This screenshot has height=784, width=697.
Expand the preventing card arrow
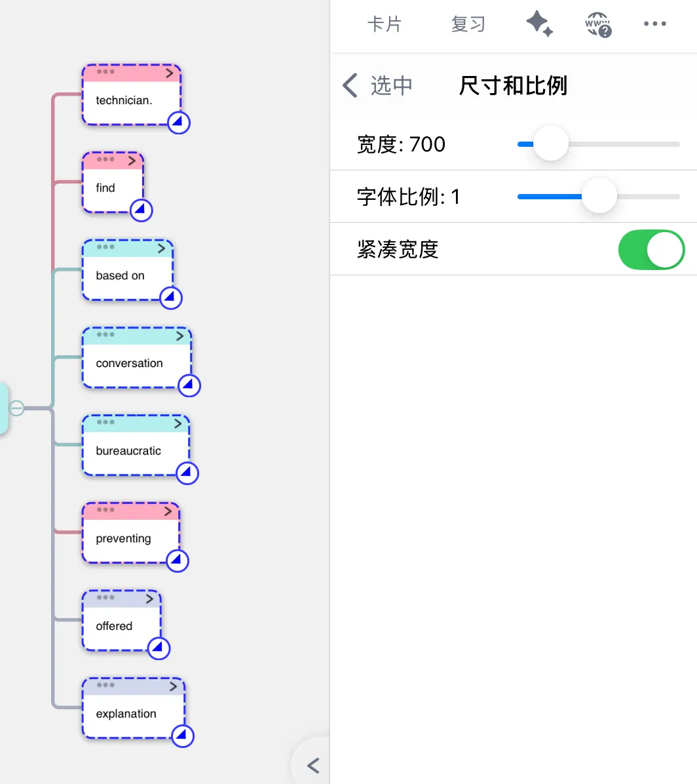[168, 511]
